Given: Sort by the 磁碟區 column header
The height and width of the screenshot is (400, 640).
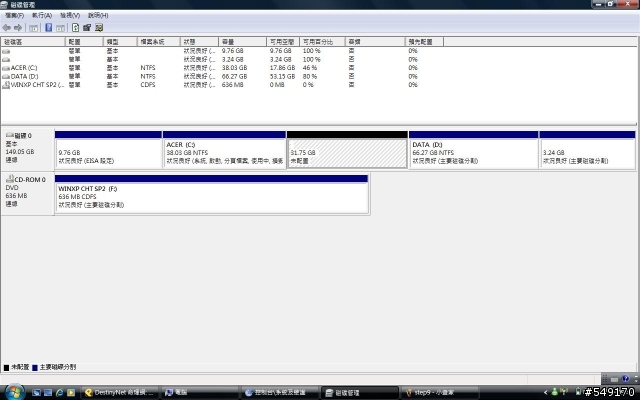Looking at the screenshot, I should 33,42.
